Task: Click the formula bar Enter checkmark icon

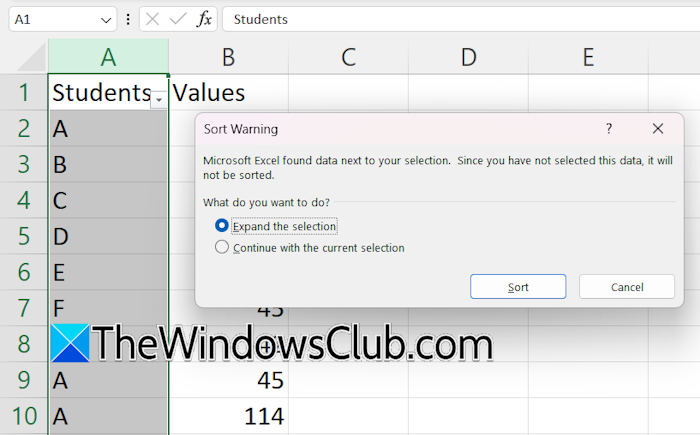Action: click(178, 19)
